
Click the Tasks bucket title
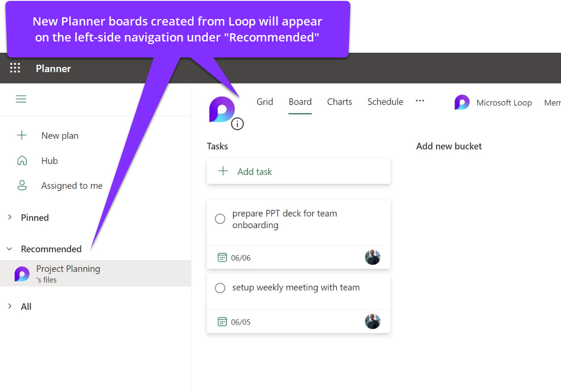pos(217,146)
